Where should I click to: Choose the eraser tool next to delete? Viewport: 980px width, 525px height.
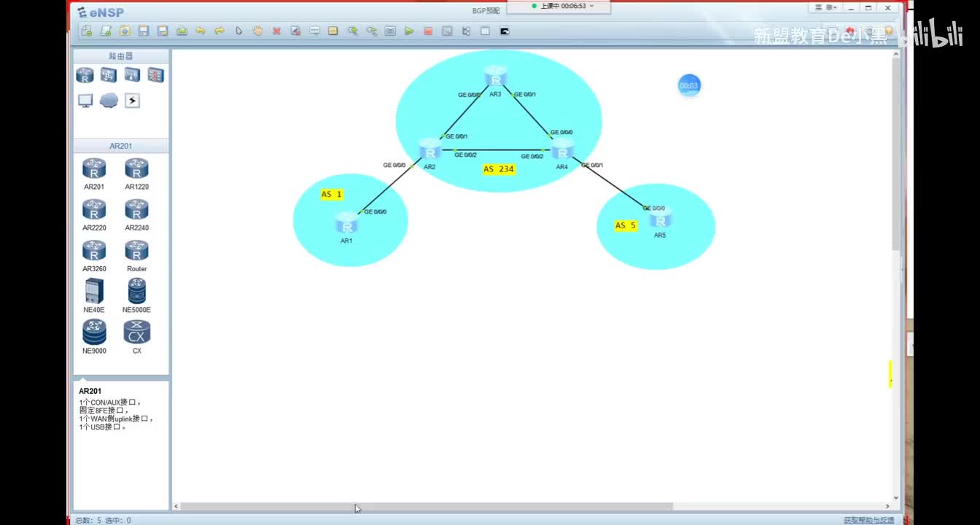(x=295, y=31)
